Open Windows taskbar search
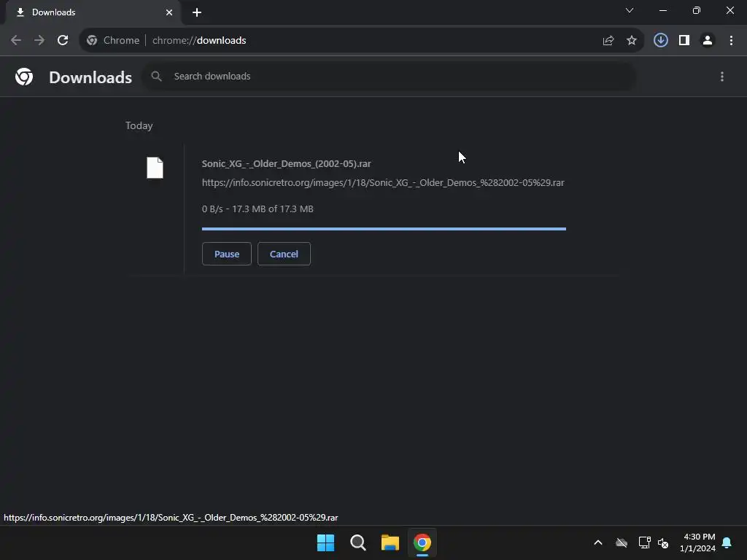Viewport: 747px width, 560px height. (x=357, y=542)
